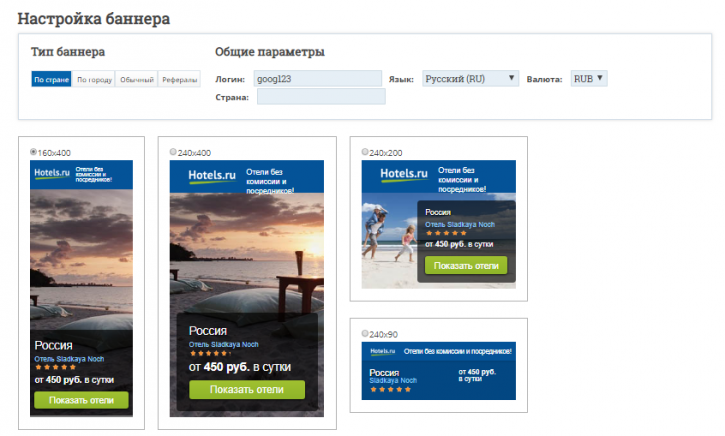Open 'Отель Sladkaya Noch' link in 240x200 banner

460,224
